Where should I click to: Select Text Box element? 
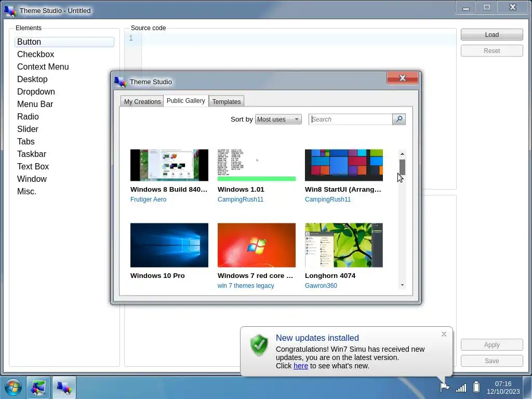click(x=64, y=167)
